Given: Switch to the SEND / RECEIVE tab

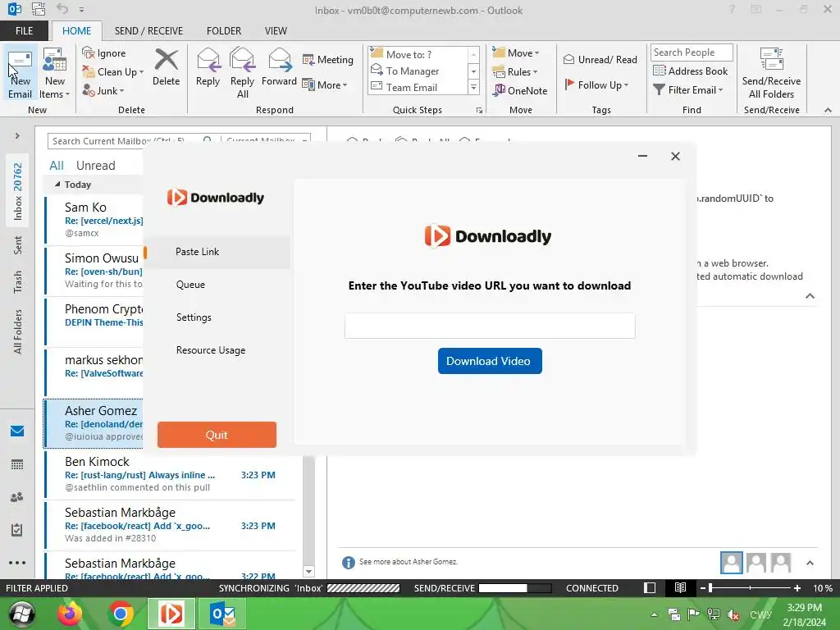Looking at the screenshot, I should (x=148, y=30).
